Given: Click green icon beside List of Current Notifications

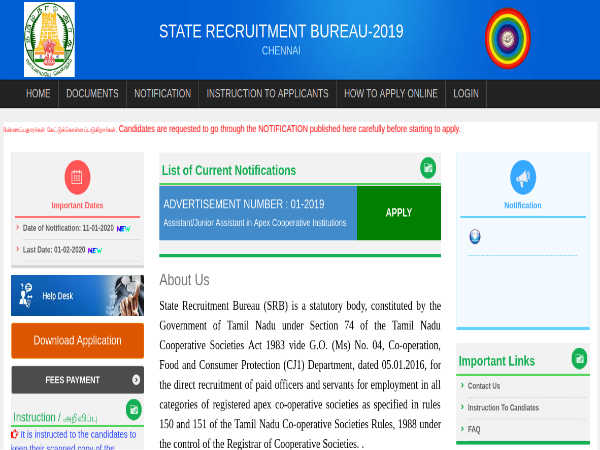Looking at the screenshot, I should [x=428, y=168].
